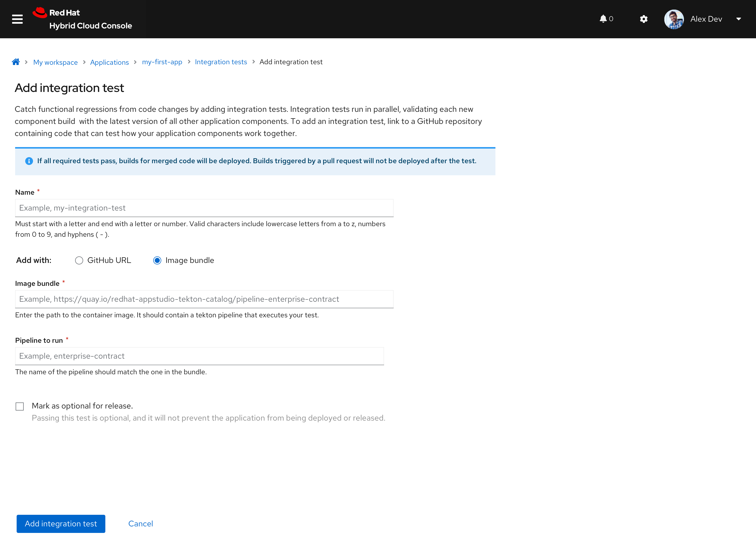Check Mark as optional for release

pyautogui.click(x=20, y=406)
